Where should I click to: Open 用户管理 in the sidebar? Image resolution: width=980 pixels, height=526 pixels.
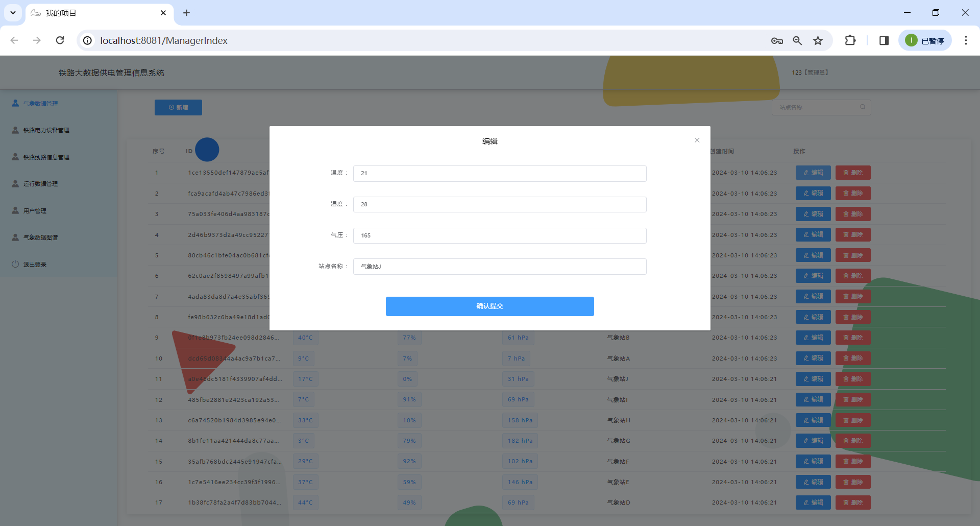(x=35, y=211)
